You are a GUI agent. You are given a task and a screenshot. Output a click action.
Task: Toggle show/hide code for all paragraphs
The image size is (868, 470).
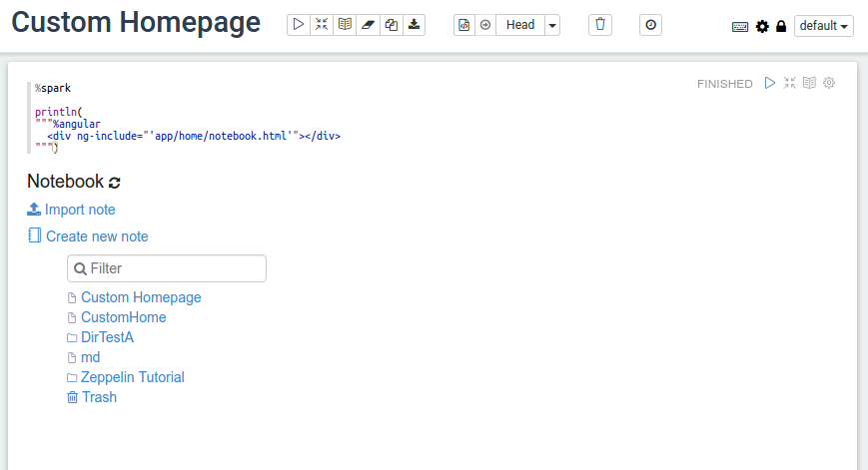click(x=321, y=25)
